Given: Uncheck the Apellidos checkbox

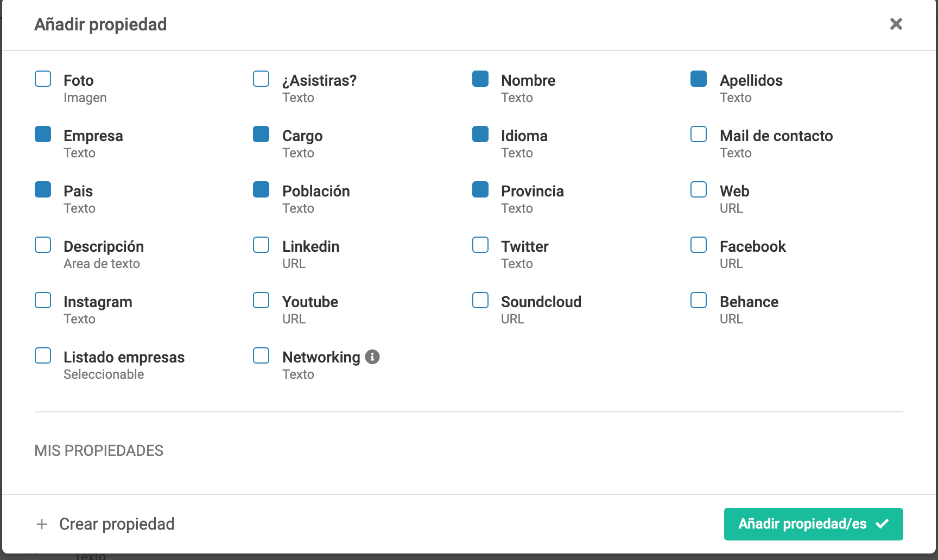Looking at the screenshot, I should coord(699,79).
